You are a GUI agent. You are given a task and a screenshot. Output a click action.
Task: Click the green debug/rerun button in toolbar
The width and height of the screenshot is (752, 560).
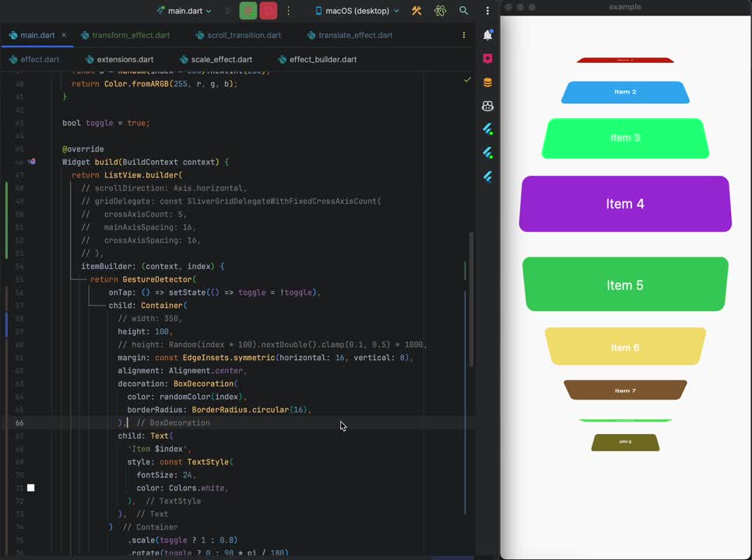pos(248,11)
